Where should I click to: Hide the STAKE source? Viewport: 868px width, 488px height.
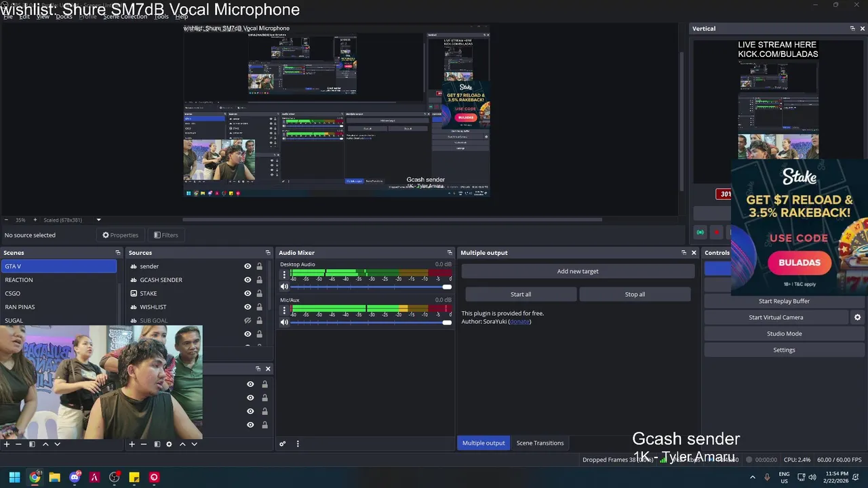pos(248,293)
